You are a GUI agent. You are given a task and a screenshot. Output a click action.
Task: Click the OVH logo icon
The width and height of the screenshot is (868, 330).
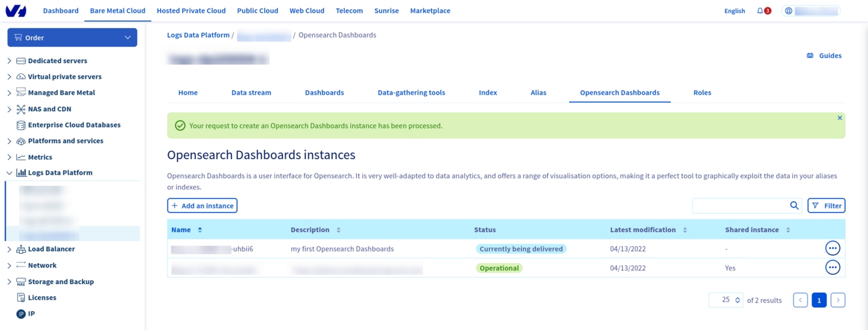16,11
